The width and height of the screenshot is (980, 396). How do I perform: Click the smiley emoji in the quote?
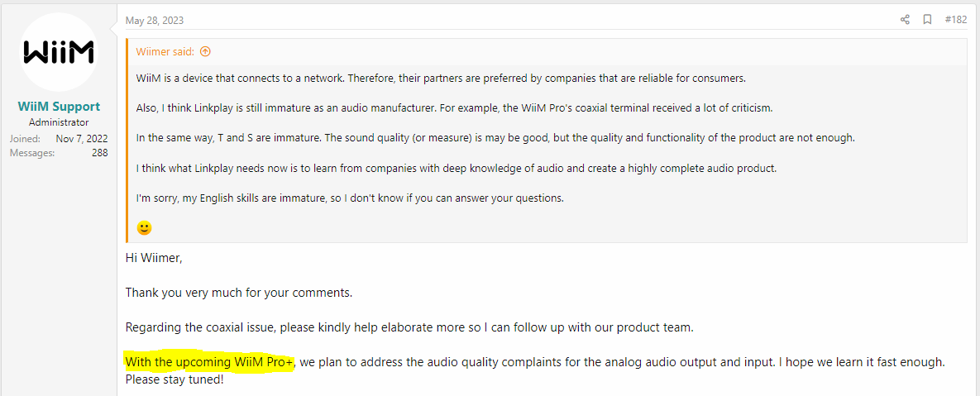point(145,228)
